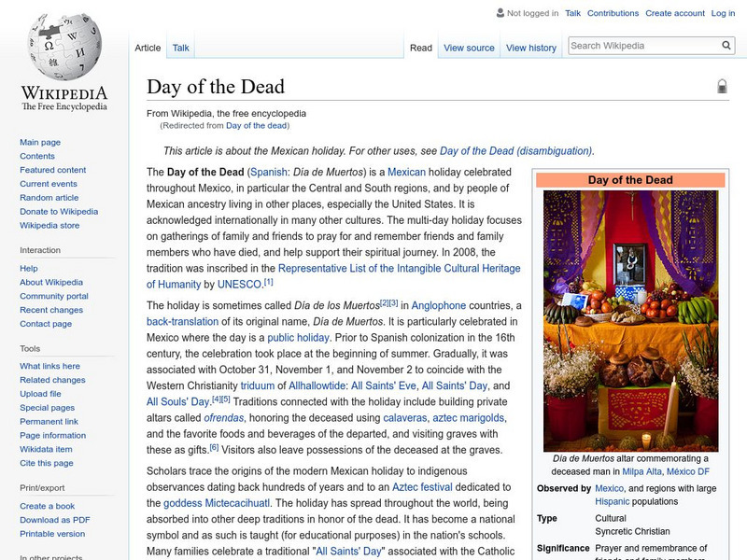Viewport: 747px width, 560px height.
Task: Open the Milpa Alta caption link
Action: click(x=641, y=471)
